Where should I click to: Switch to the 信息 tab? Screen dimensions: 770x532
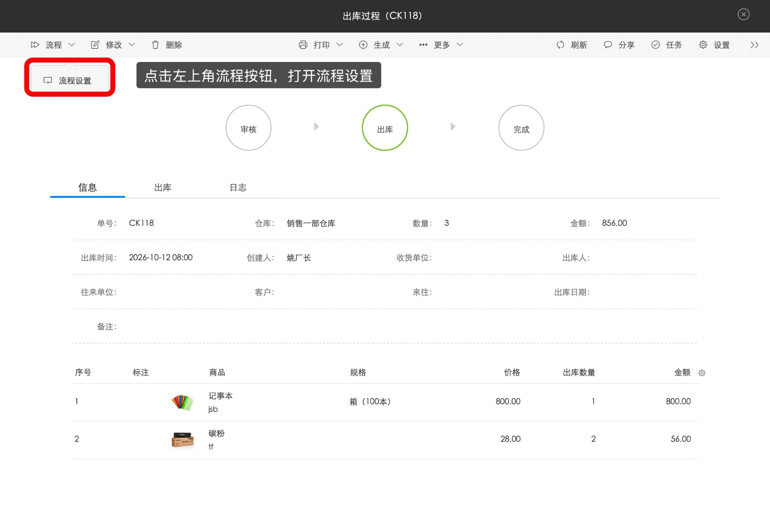87,187
